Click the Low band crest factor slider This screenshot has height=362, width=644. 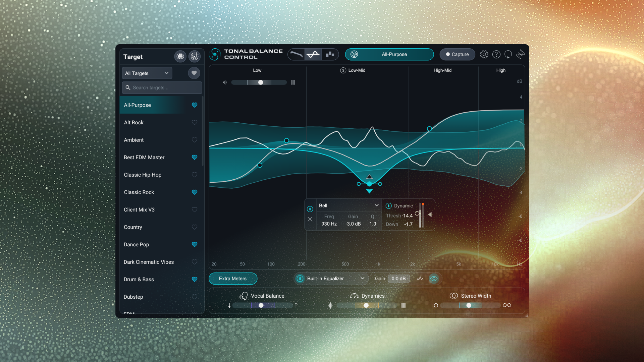pos(259,82)
